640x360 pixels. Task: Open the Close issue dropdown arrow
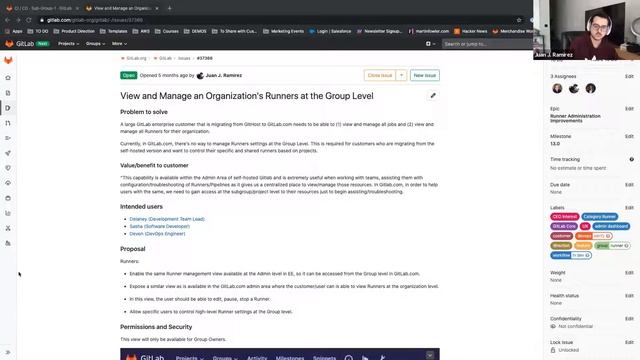pos(401,75)
